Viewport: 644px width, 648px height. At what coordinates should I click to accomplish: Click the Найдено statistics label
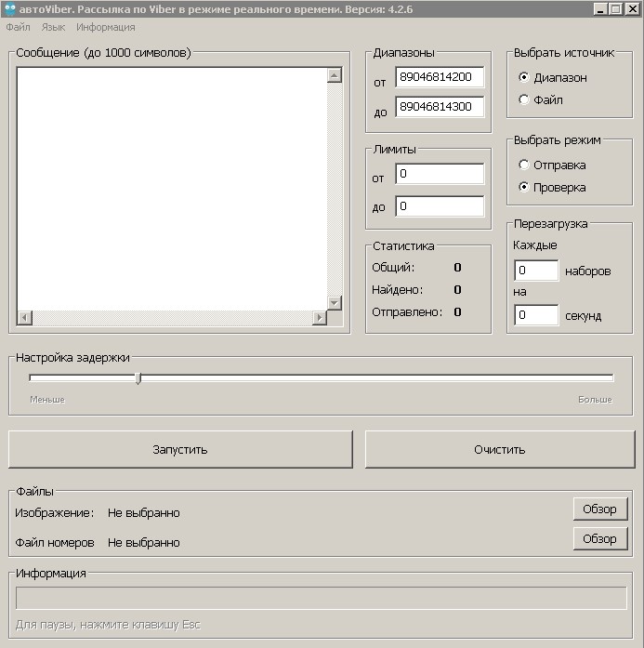click(398, 290)
